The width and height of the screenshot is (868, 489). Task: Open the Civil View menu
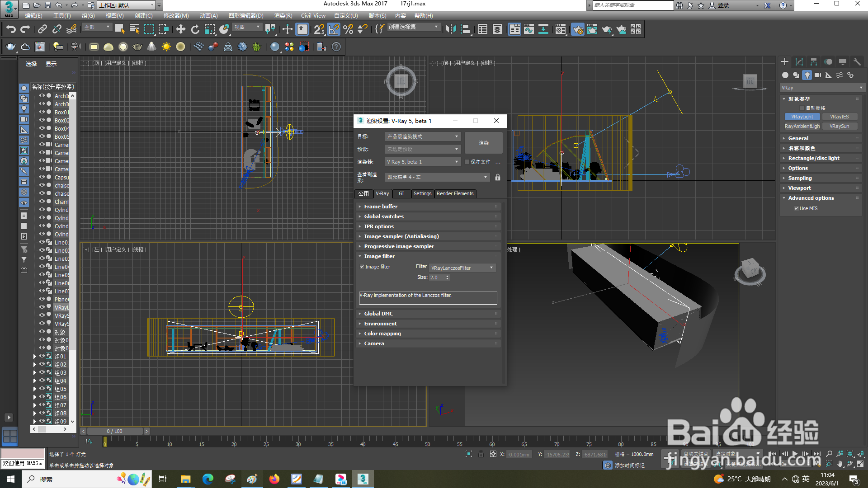313,15
